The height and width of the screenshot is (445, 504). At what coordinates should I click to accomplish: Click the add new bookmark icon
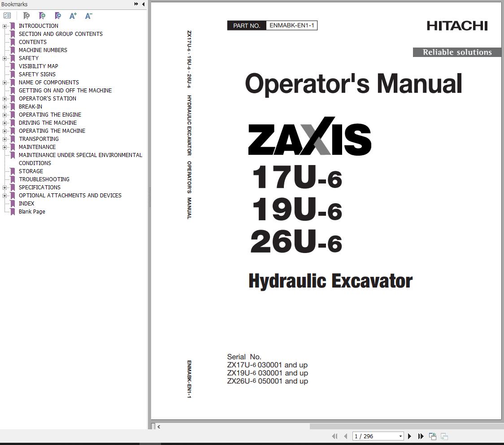(42, 15)
